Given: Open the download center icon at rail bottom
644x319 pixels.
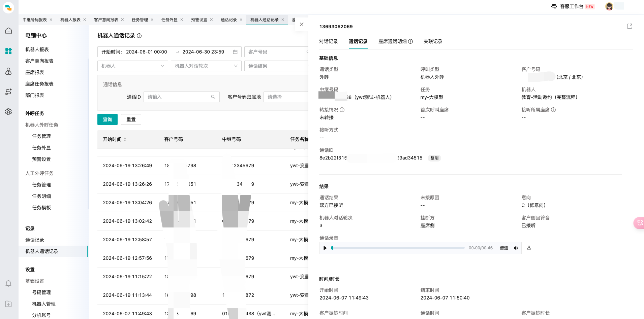Looking at the screenshot, I should pos(9,304).
